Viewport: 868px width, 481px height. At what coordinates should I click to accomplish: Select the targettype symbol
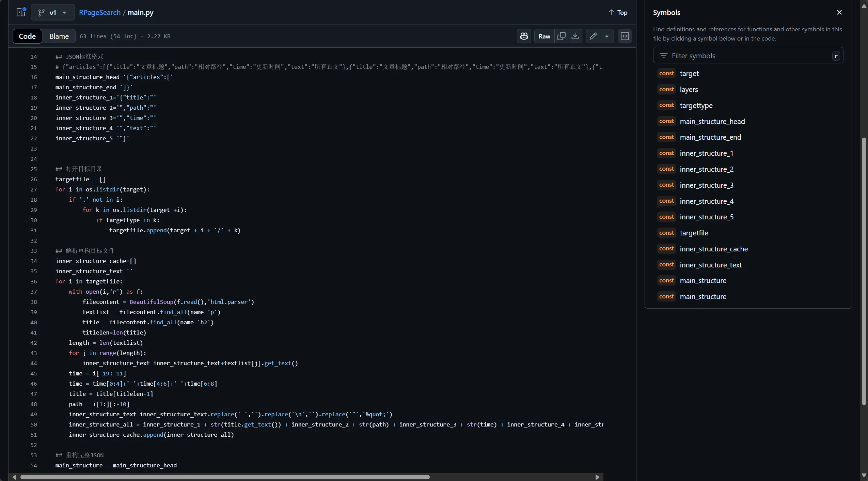point(696,106)
